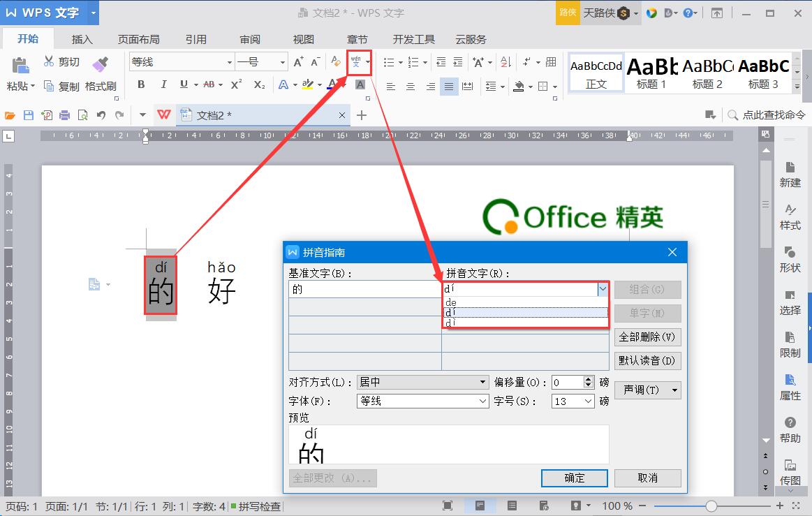Viewport: 812px width, 516px height.
Task: Open the Phonetic Guide (wén) tool
Action: [356, 62]
